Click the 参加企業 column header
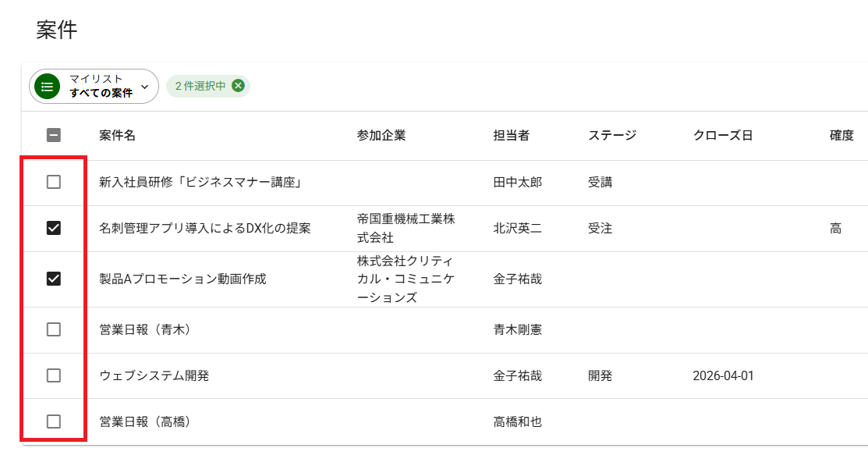 [x=381, y=135]
